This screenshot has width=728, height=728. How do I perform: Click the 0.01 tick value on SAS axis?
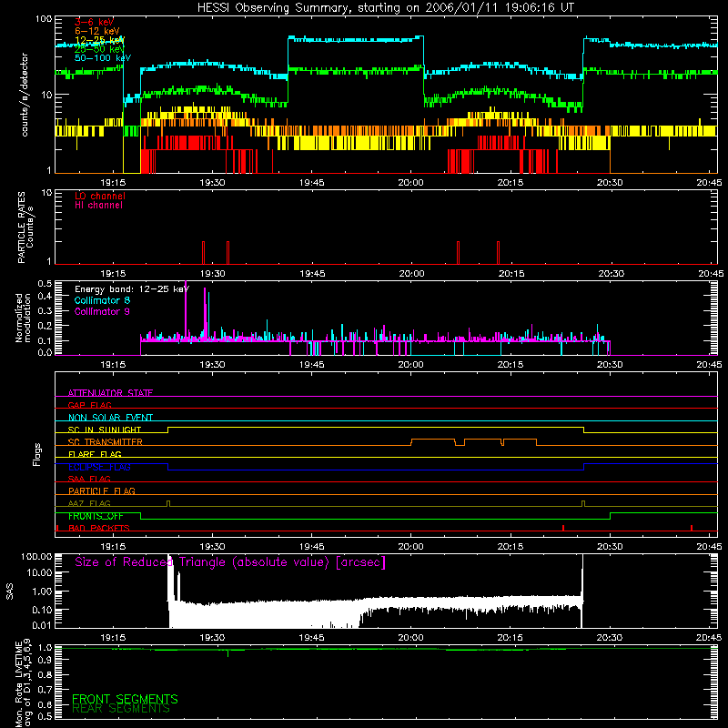click(x=41, y=625)
